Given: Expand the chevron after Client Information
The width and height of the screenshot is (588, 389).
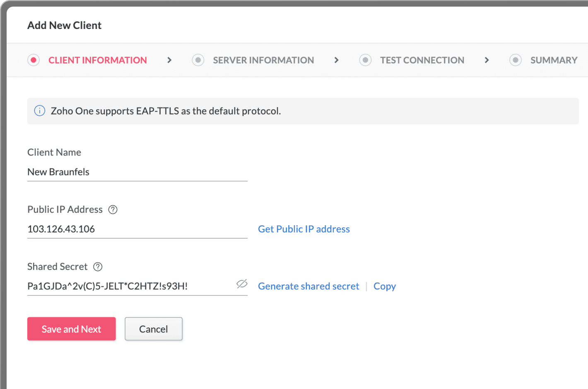Looking at the screenshot, I should click(x=169, y=60).
